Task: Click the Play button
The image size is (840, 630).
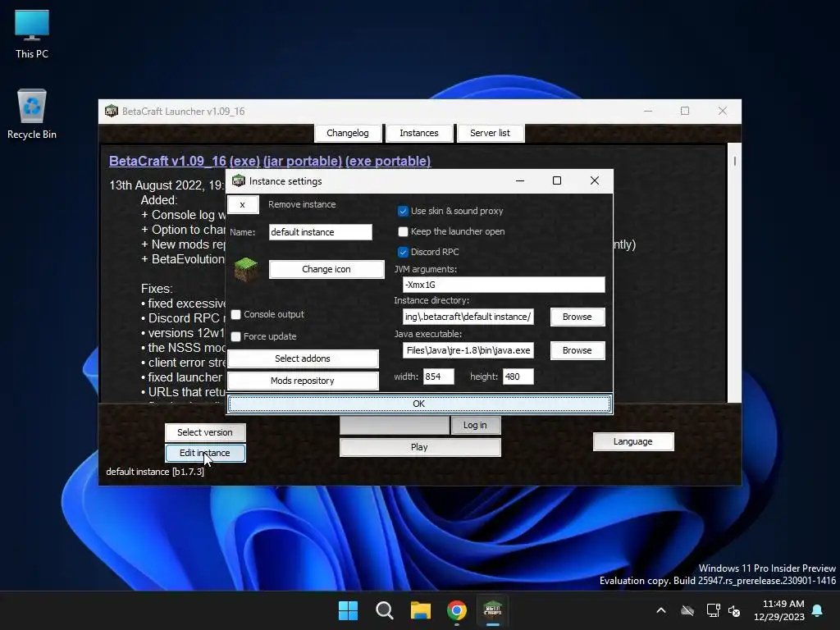Action: [x=419, y=447]
